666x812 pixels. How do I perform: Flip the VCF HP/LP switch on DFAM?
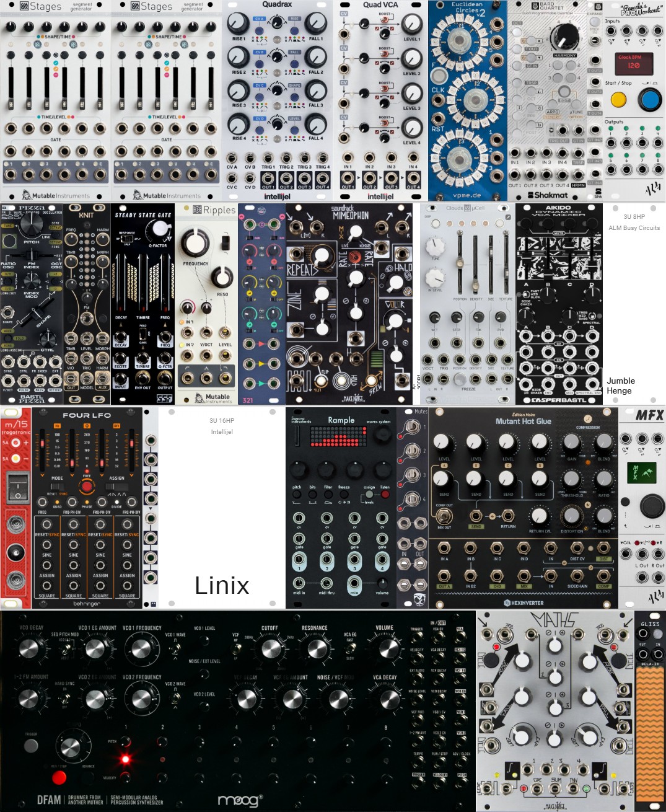point(236,648)
